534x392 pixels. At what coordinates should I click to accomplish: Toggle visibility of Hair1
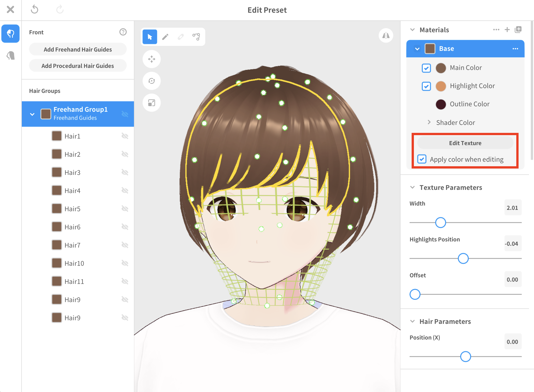(x=125, y=136)
